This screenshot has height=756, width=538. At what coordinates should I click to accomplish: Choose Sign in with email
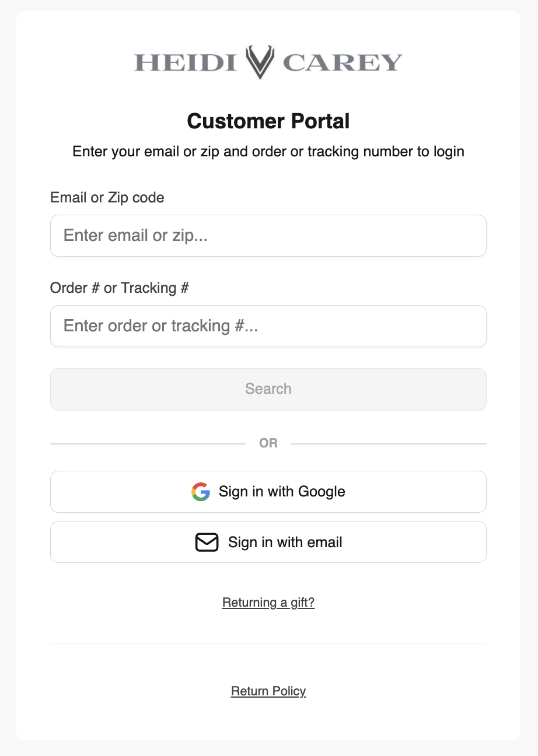pyautogui.click(x=285, y=542)
